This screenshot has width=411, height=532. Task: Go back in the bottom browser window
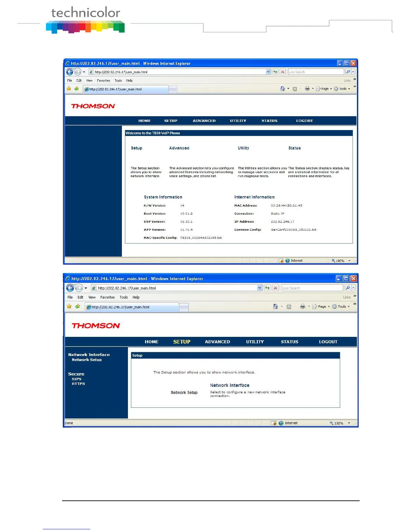pos(70,288)
